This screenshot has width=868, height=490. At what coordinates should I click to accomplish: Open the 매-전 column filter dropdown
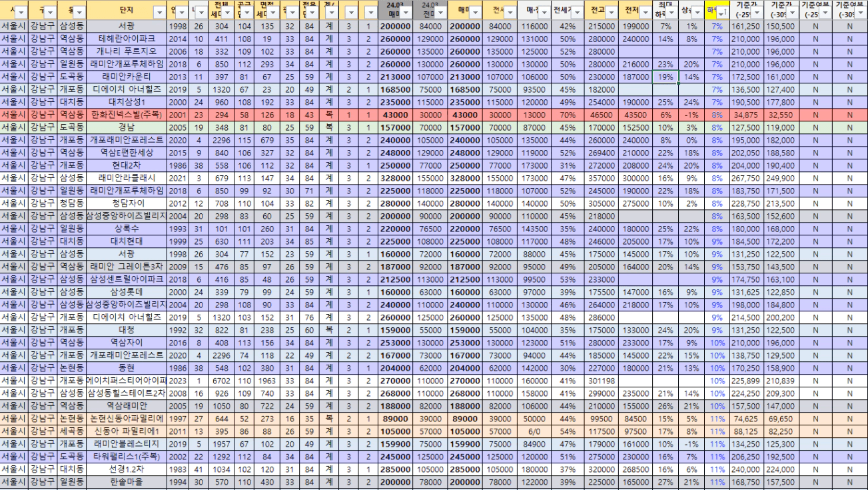click(x=544, y=12)
